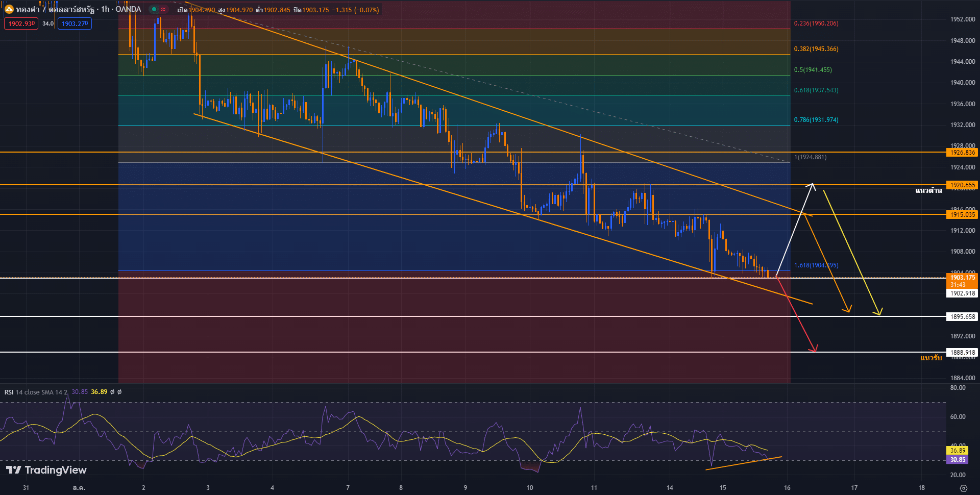Viewport: 980px width, 495px height.
Task: Click the yellow arrow tip near 1895.658
Action: [879, 313]
